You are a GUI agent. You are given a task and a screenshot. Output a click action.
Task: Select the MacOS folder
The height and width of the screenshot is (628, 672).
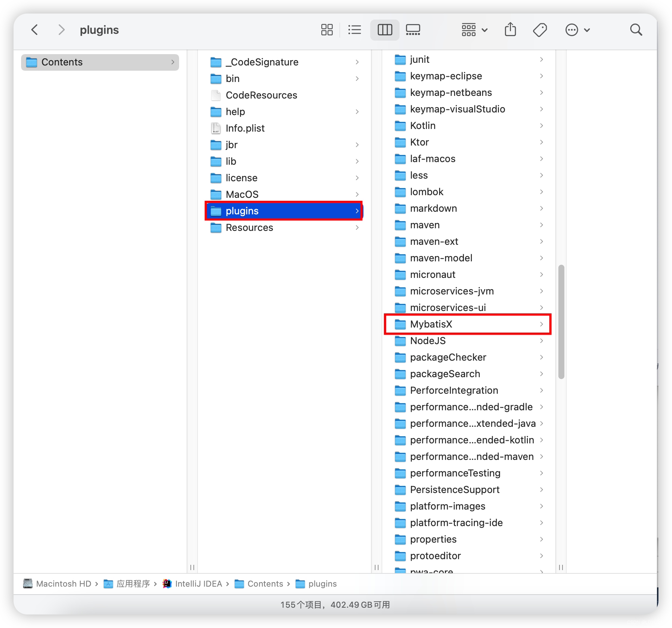pos(284,194)
